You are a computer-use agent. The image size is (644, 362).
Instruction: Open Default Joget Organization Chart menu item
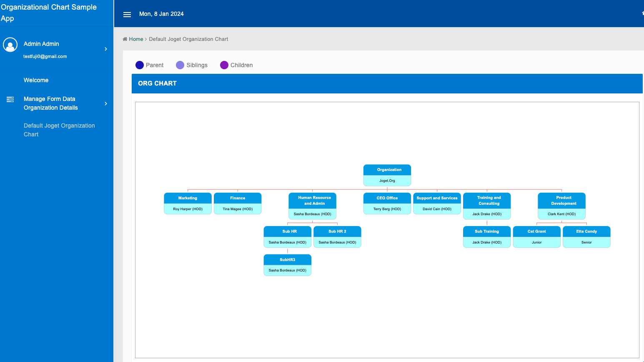(59, 130)
